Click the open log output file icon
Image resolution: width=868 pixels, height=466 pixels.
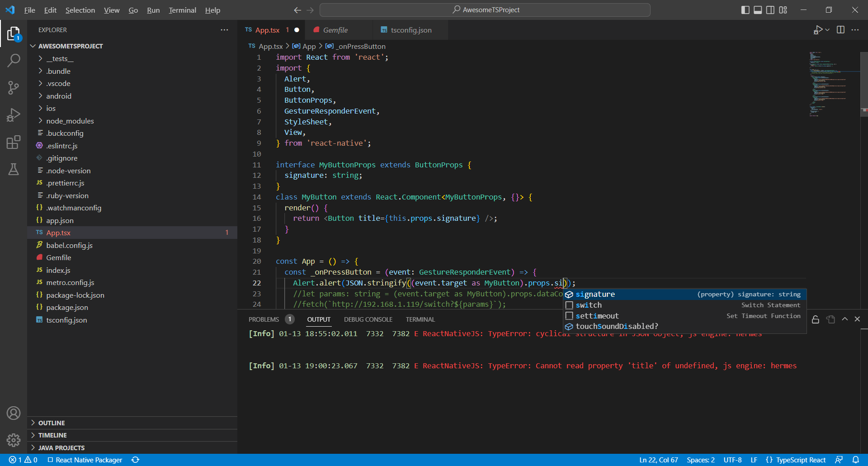click(x=830, y=319)
